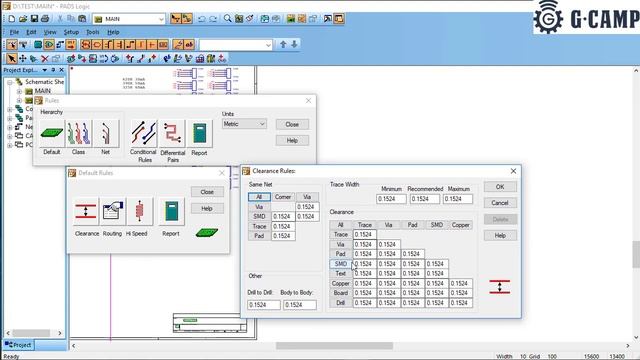Click OK in Clearance Rules
The width and height of the screenshot is (640, 360).
500,187
